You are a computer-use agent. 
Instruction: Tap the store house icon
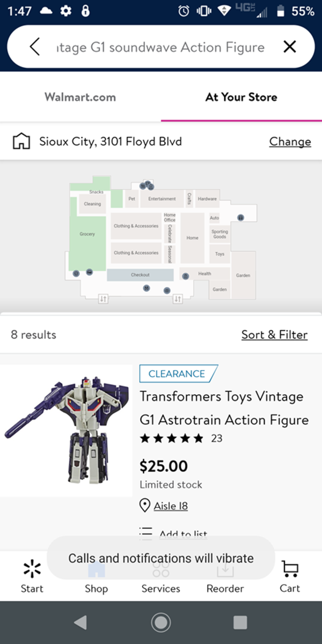[x=21, y=142]
